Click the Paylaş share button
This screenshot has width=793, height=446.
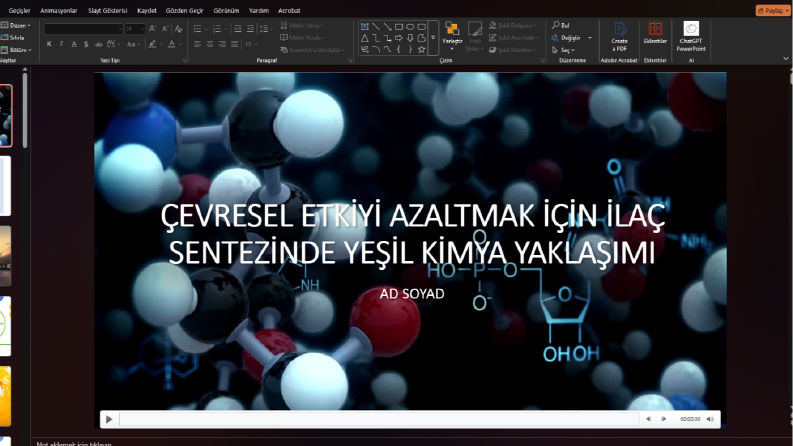tap(773, 10)
